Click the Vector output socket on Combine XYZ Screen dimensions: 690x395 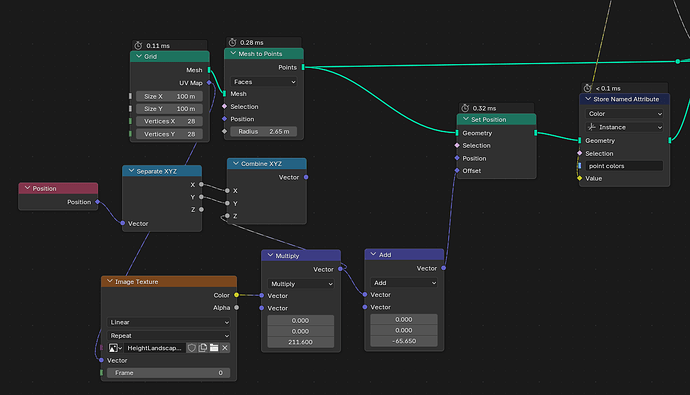306,177
